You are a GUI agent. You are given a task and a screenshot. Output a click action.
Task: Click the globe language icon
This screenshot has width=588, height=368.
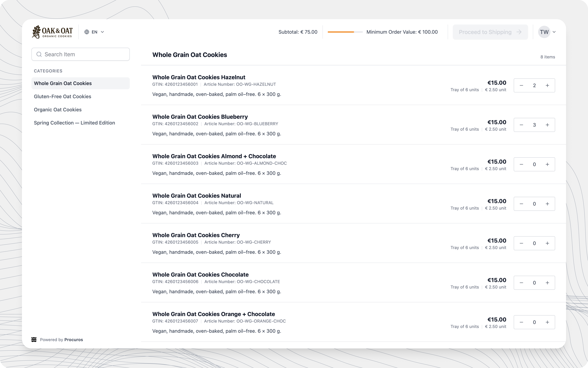(87, 32)
